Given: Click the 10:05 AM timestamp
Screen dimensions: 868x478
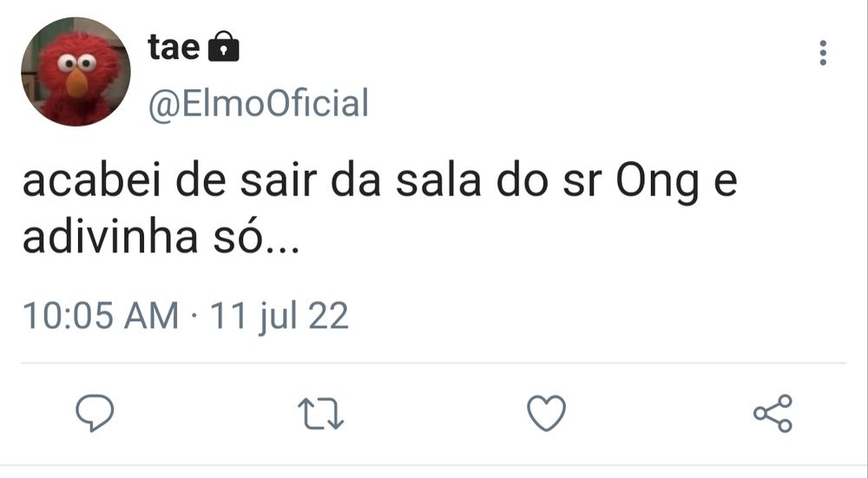Looking at the screenshot, I should coord(100,315).
